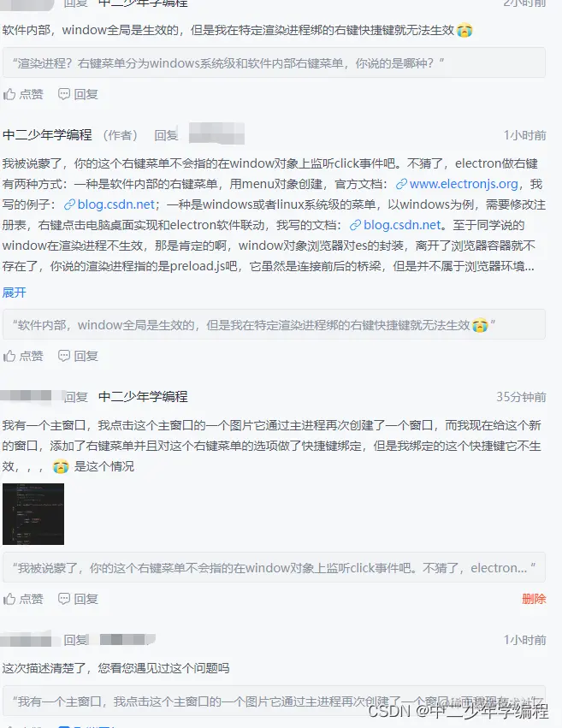The width and height of the screenshot is (562, 728).
Task: Click the thumbs-up icon under first comment
Action: pos(9,94)
